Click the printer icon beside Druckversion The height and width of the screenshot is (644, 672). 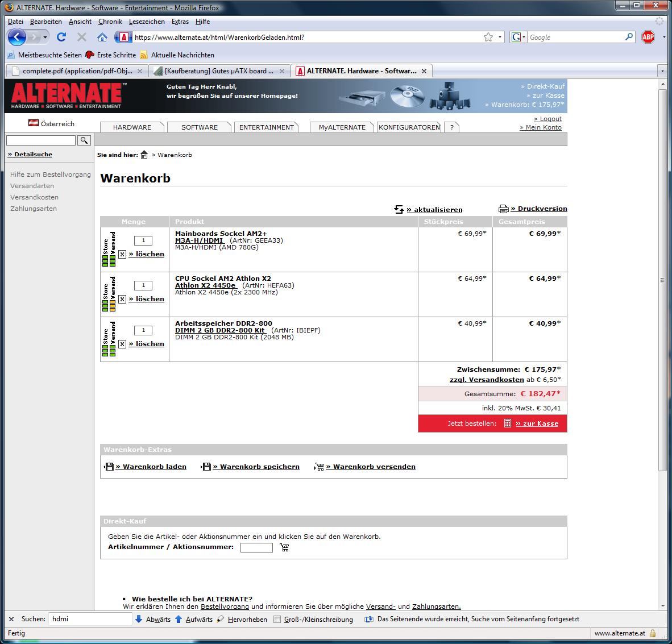504,209
